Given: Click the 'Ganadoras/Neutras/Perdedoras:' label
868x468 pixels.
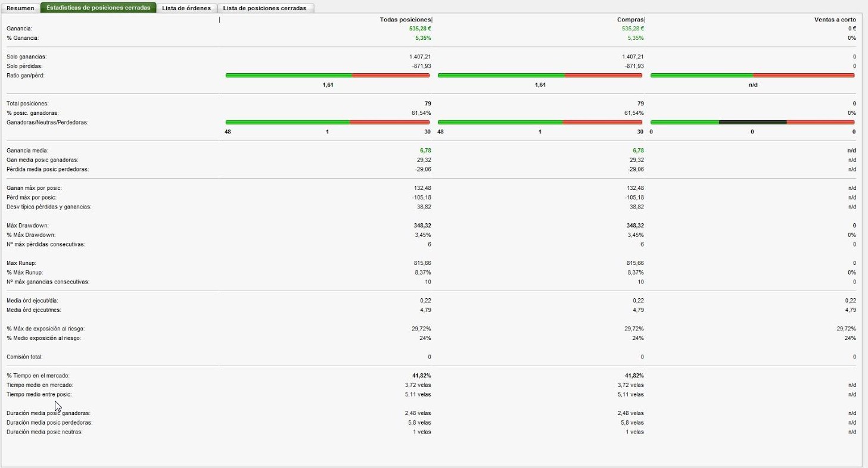Looking at the screenshot, I should coord(47,123).
